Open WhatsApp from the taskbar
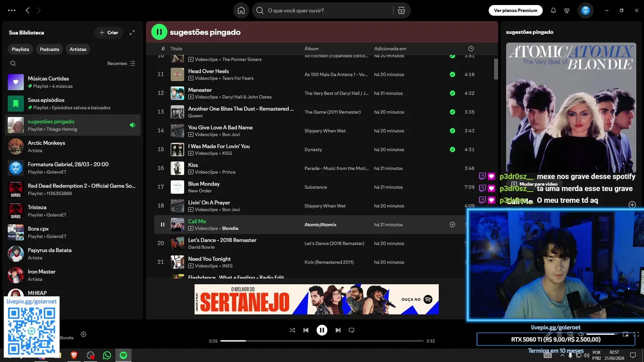Viewport: 644px width, 362px height. point(107,355)
